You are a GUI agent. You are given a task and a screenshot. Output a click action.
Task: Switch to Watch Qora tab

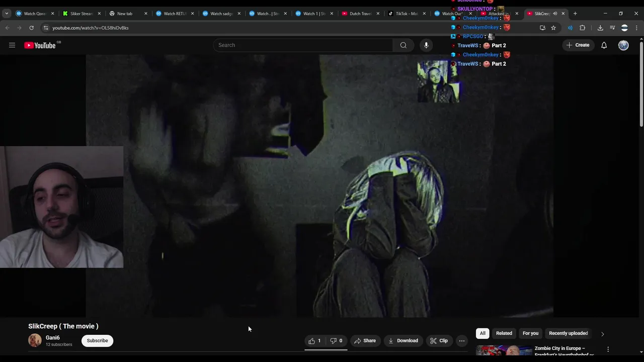[x=35, y=14]
